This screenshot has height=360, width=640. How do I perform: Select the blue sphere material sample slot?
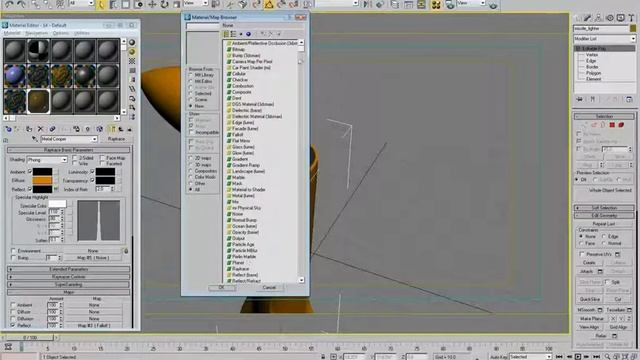tap(15, 76)
